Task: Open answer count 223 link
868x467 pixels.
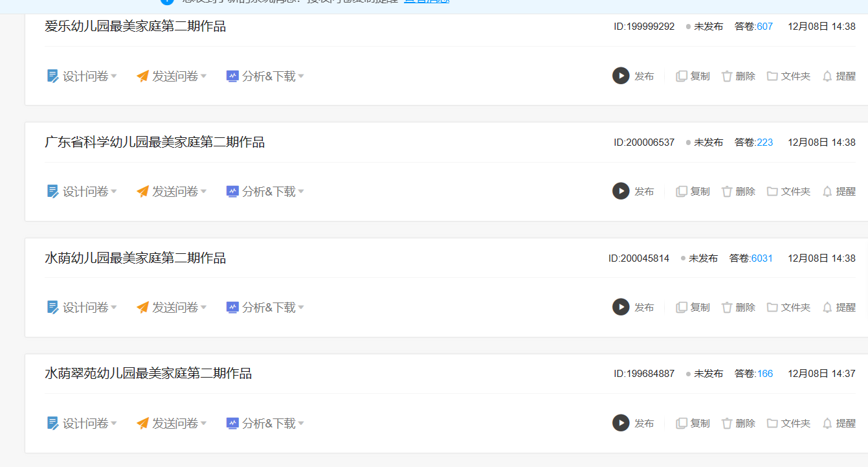Action: point(764,142)
